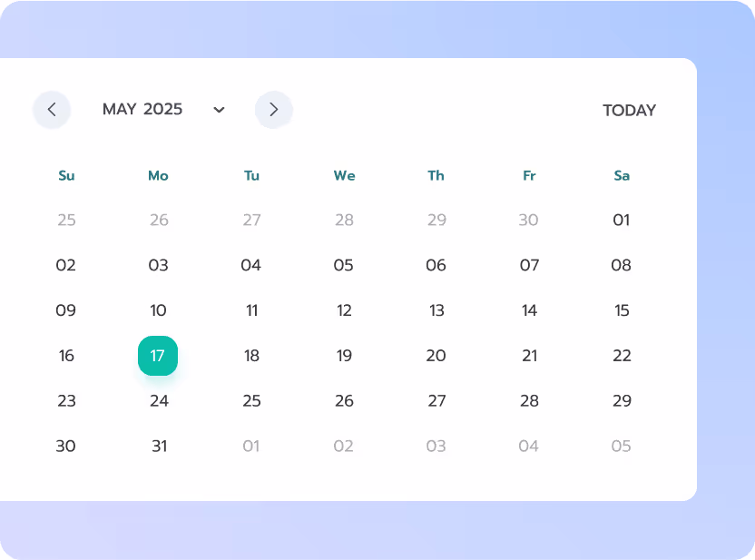Image resolution: width=755 pixels, height=560 pixels.
Task: Pick date 14 on Friday
Action: tap(529, 310)
